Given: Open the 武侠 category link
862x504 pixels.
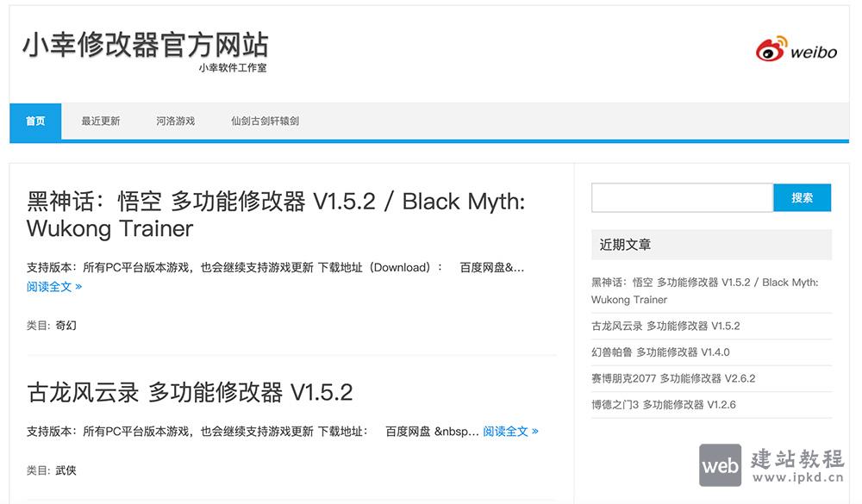Looking at the screenshot, I should pos(66,470).
